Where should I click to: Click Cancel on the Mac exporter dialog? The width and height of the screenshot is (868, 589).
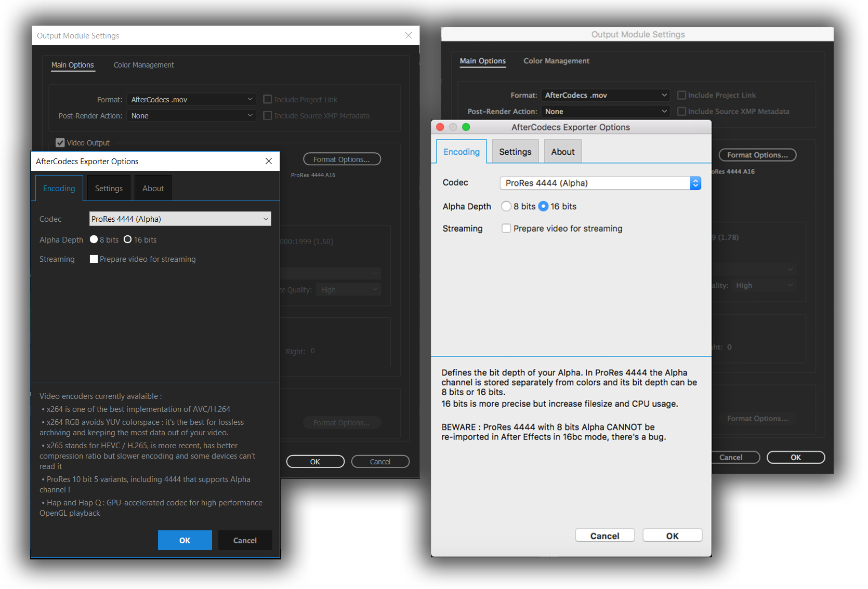click(x=604, y=535)
